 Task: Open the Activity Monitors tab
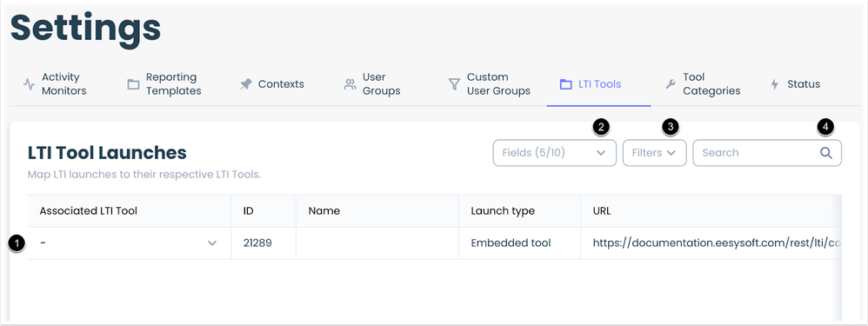point(56,84)
